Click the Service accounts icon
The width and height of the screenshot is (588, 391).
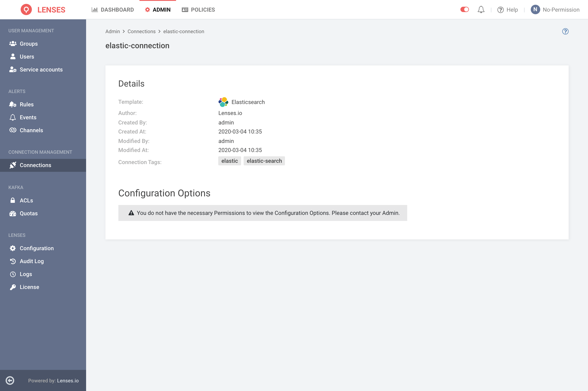[12, 69]
